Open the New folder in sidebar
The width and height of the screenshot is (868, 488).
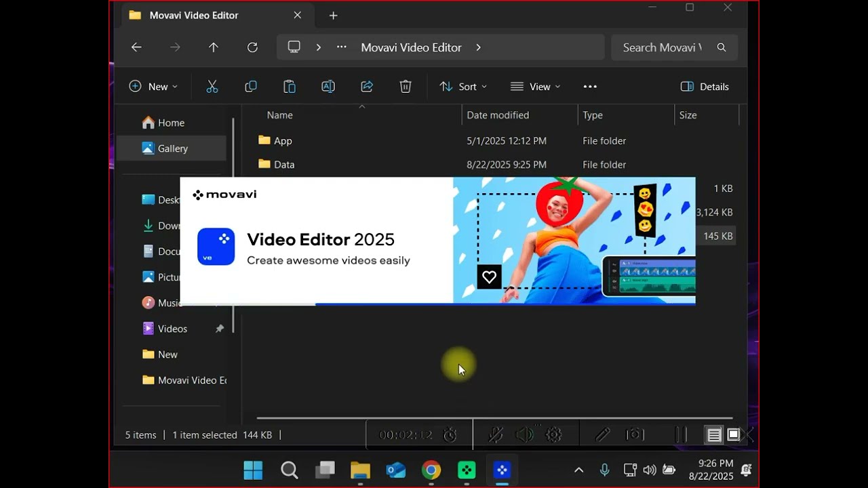(x=167, y=354)
